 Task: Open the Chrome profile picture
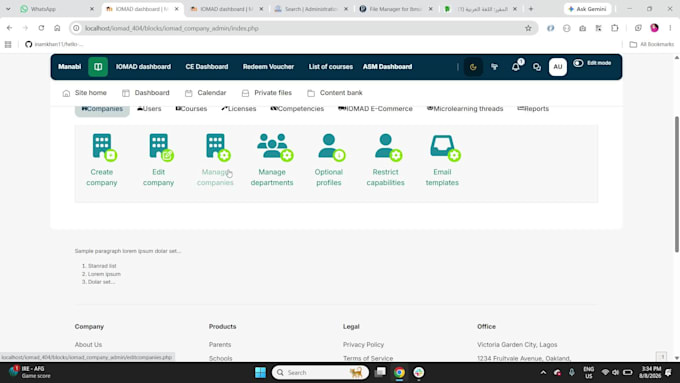654,28
